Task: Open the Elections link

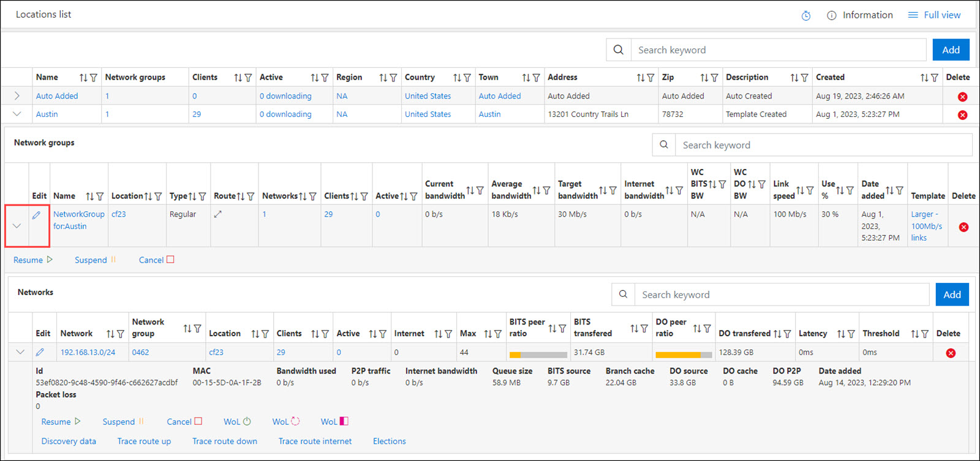Action: (389, 441)
